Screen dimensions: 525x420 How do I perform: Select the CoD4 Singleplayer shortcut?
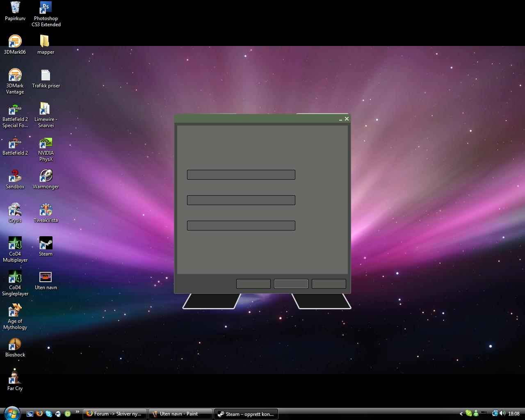[x=15, y=283]
